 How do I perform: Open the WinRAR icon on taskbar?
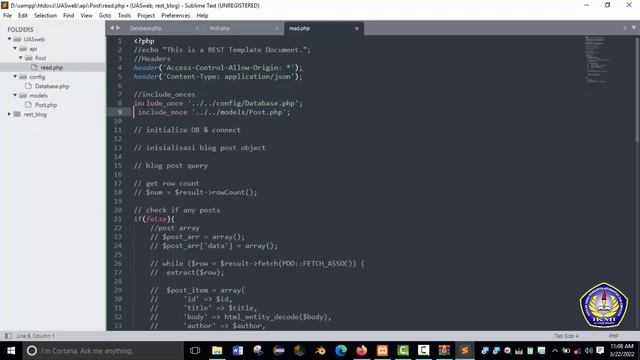[x=444, y=351]
